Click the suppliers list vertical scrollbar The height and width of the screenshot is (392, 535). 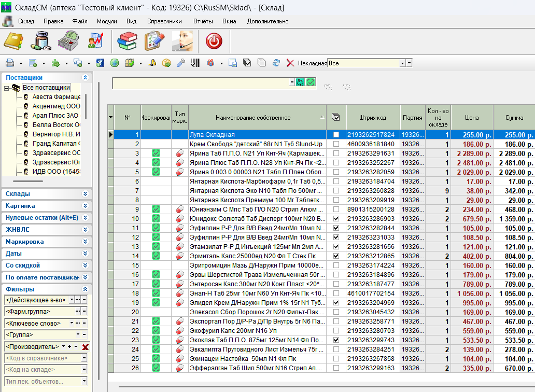tap(86, 106)
